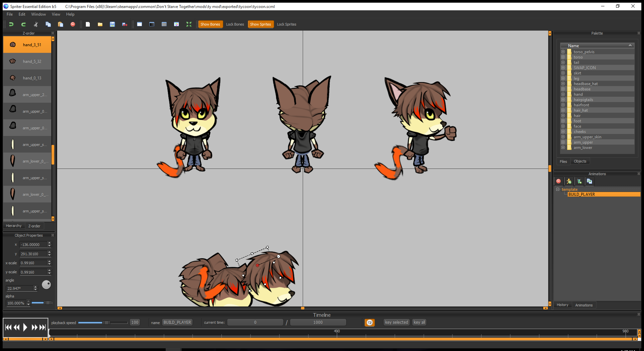Enable Lock Sprites
Screen dimensions: 644x351
286,24
